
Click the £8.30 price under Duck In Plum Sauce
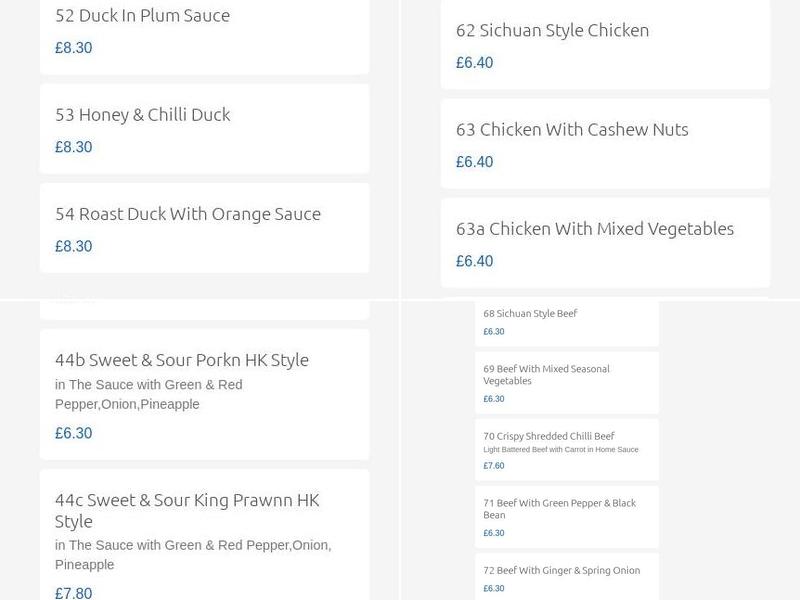[72, 47]
